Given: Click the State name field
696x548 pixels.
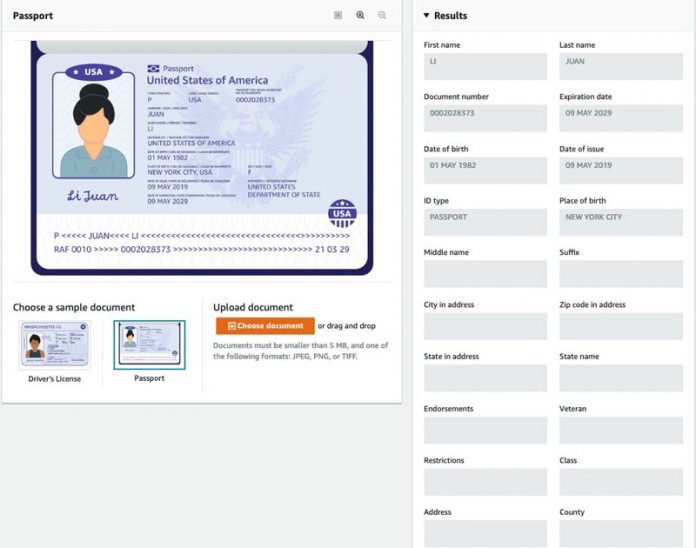Looking at the screenshot, I should tap(621, 378).
